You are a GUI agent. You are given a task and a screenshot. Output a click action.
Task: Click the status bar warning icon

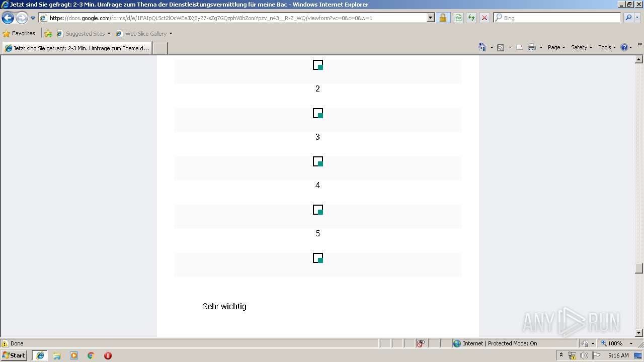pyautogui.click(x=5, y=343)
